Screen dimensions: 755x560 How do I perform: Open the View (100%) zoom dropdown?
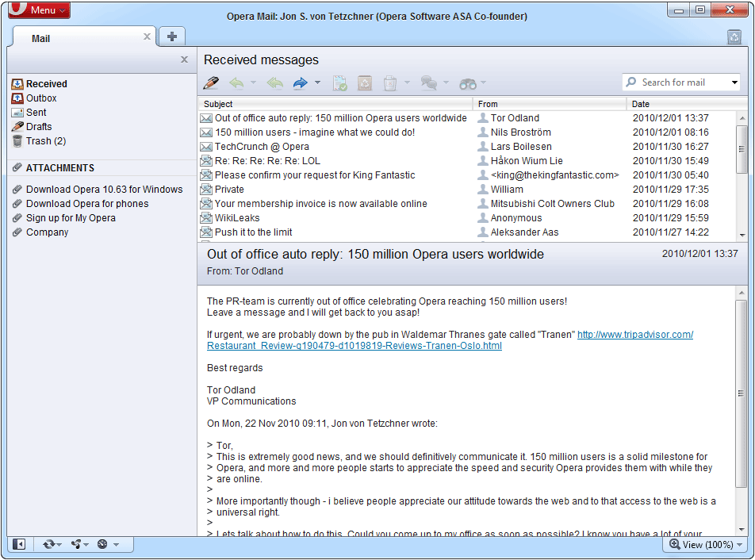coord(706,544)
